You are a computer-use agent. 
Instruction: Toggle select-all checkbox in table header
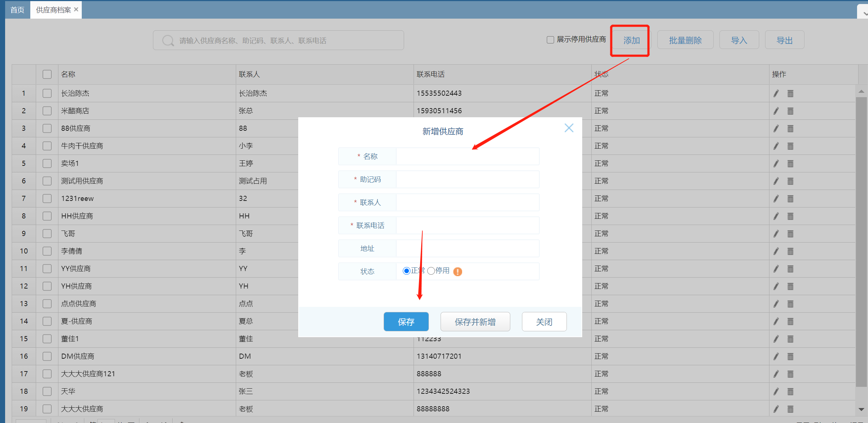(47, 75)
